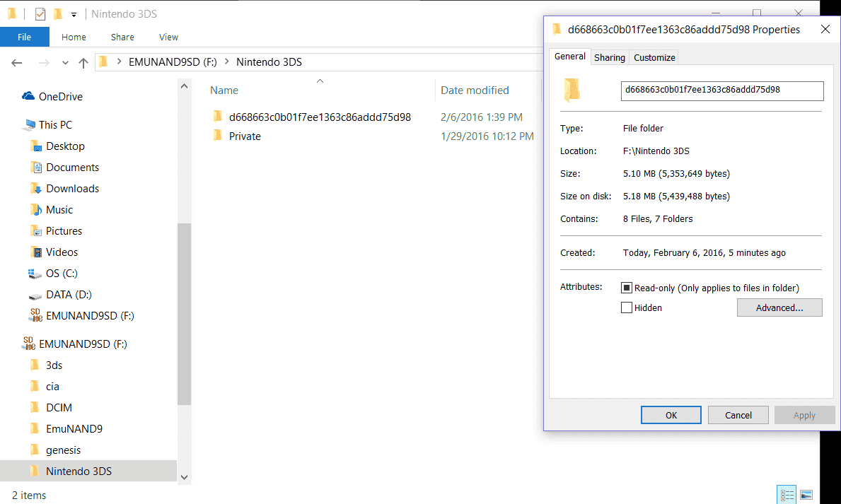Click quick access Properties checkmark icon
The width and height of the screenshot is (841, 504).
(x=40, y=14)
